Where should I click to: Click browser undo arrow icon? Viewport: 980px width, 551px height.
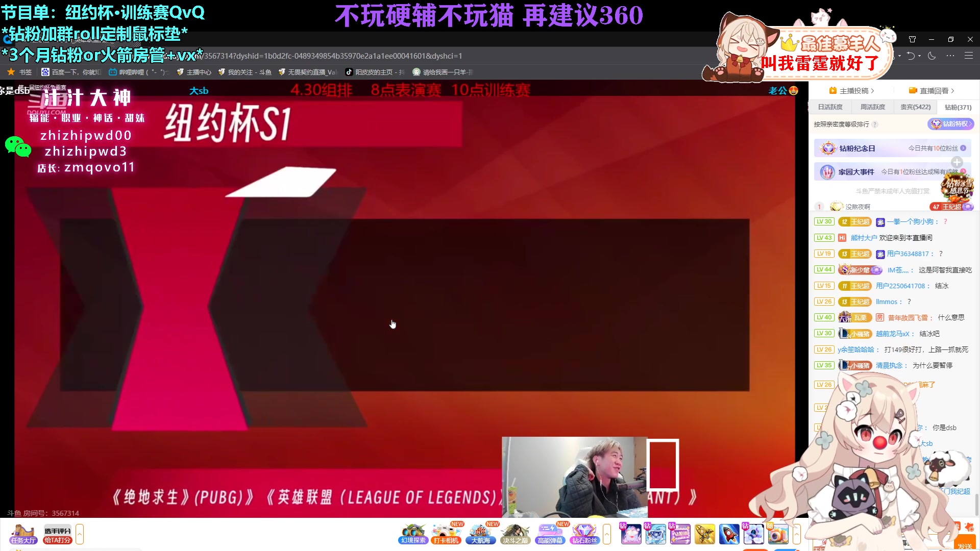911,56
